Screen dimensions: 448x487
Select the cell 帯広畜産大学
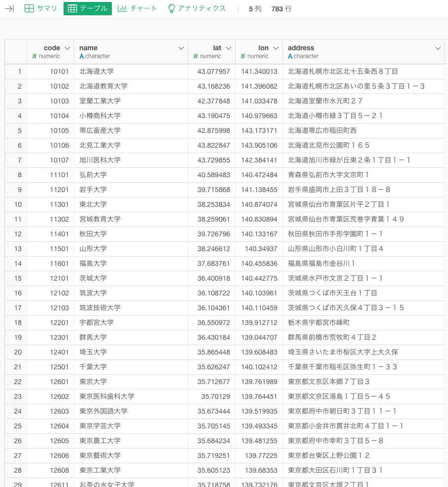pyautogui.click(x=131, y=130)
